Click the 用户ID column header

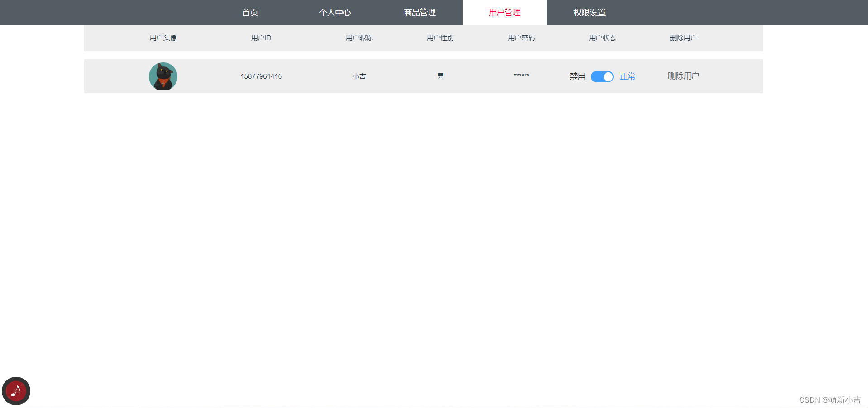click(x=261, y=38)
